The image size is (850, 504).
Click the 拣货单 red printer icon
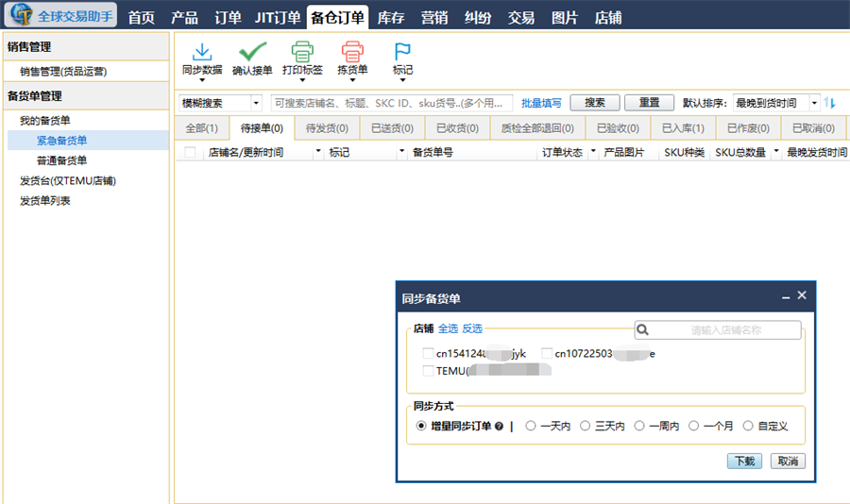click(352, 52)
